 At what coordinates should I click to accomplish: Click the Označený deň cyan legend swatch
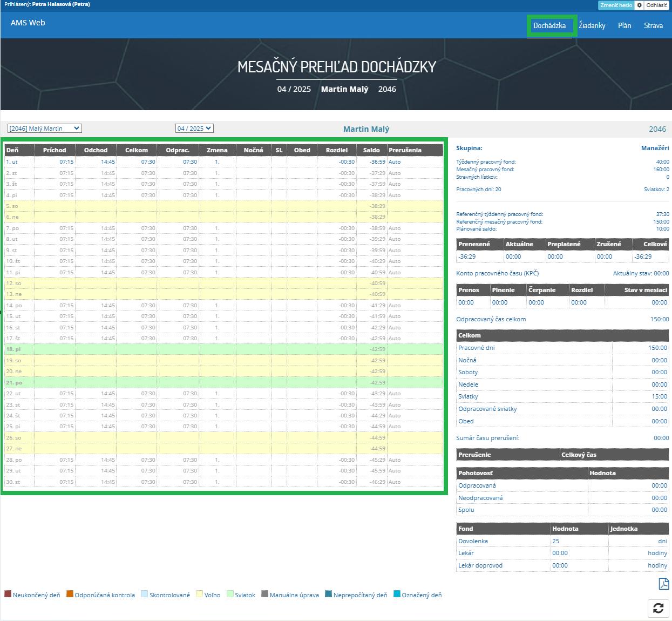(397, 594)
